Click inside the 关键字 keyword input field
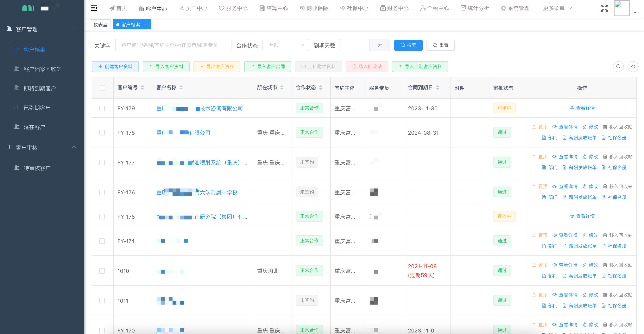Screen dimensions: 644x334 (173, 45)
